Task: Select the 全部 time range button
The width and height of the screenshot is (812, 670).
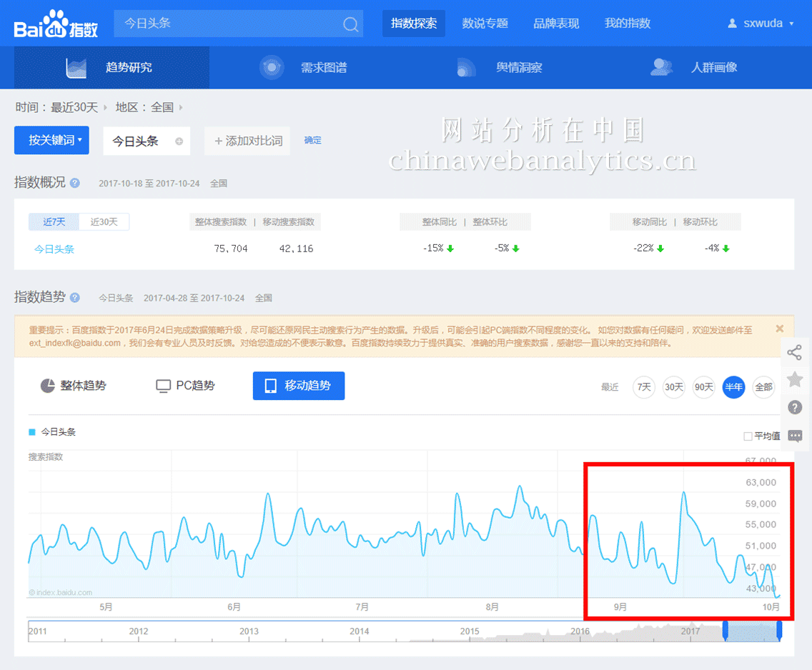Action: pos(763,387)
